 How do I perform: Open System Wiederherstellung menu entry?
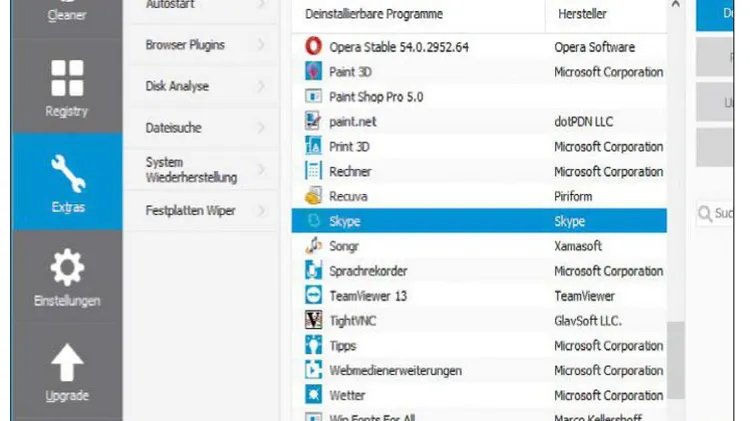pyautogui.click(x=203, y=169)
